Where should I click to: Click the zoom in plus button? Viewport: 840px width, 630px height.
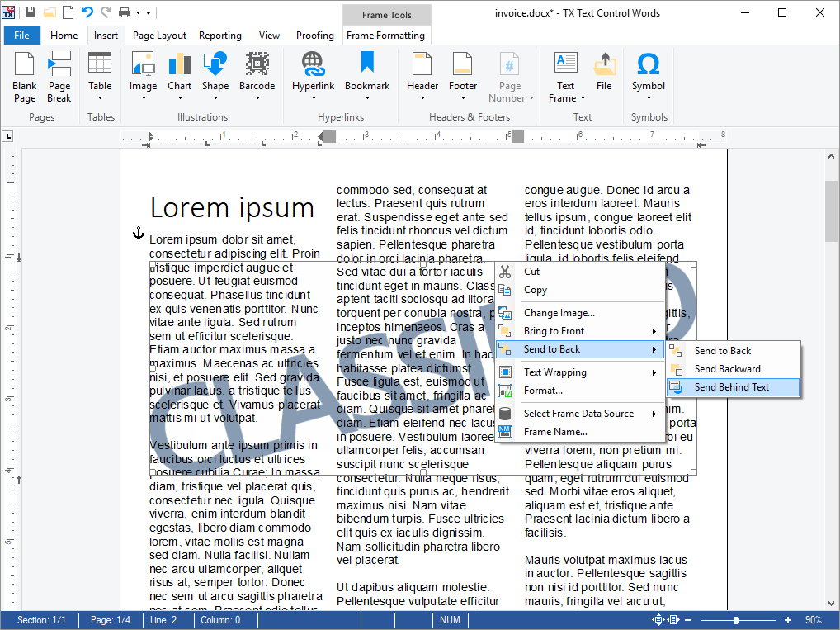click(x=788, y=620)
